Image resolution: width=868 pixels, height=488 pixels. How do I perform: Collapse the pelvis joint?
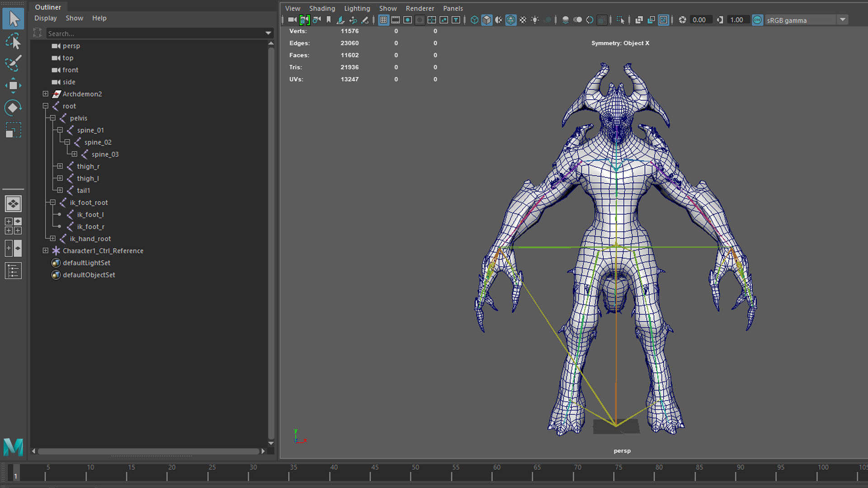[52, 118]
